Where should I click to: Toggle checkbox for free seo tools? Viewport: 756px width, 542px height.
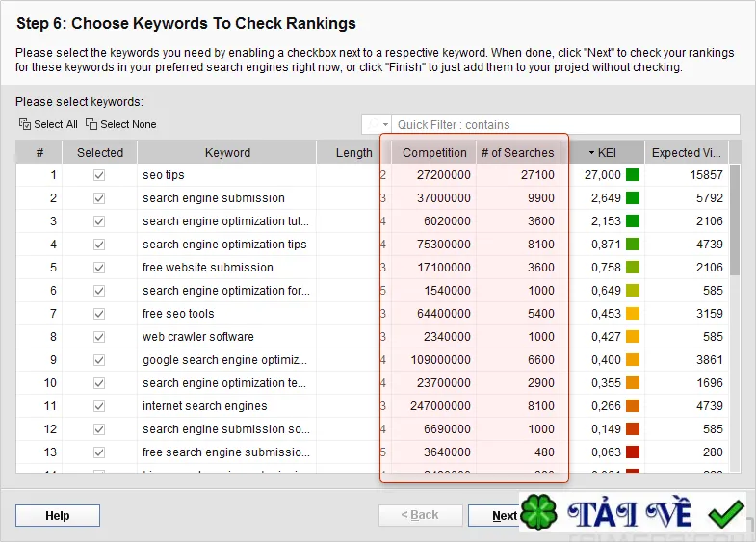[x=99, y=314]
